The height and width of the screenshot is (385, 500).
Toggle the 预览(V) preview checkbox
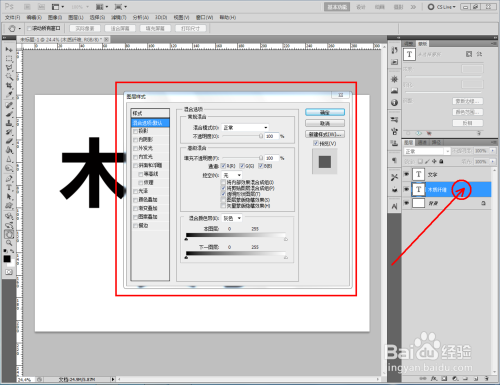click(316, 143)
